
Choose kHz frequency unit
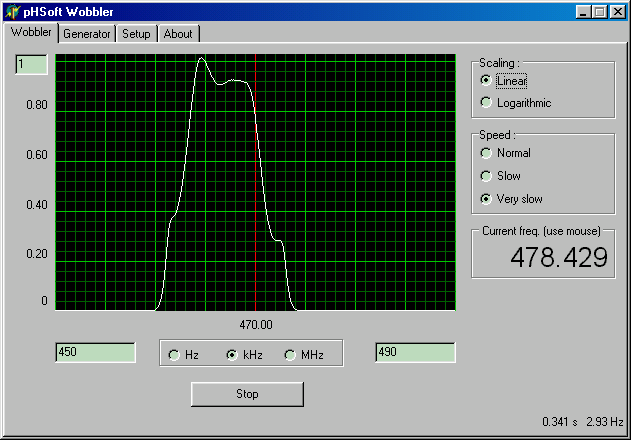244,355
